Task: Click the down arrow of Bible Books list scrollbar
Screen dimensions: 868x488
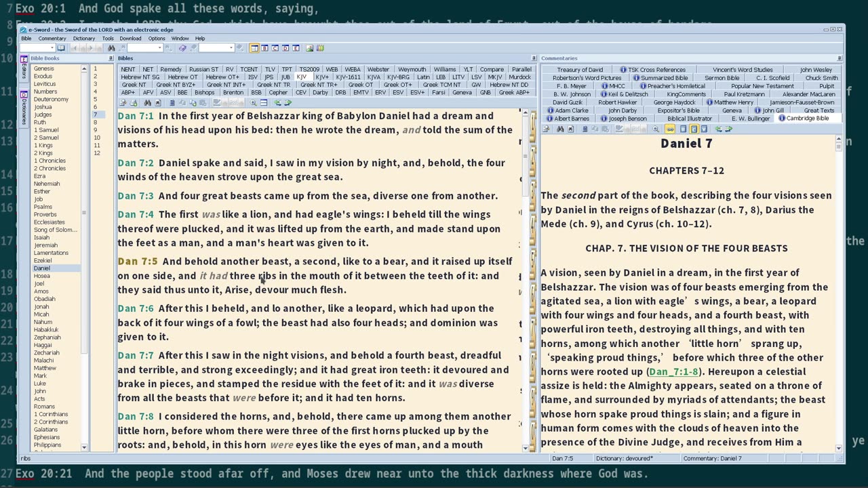Action: click(x=84, y=447)
